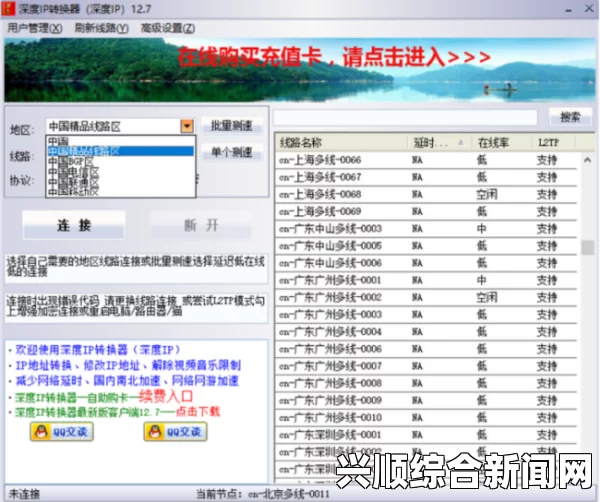Select route cn-广东广州多线-0007
The width and height of the screenshot is (600, 502).
426,366
